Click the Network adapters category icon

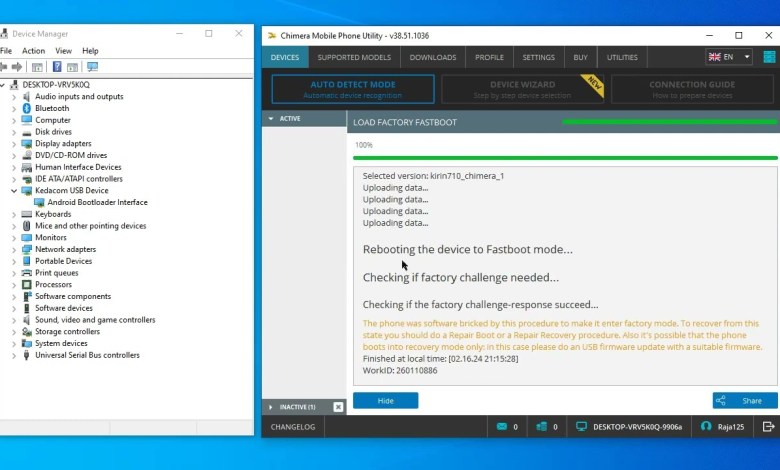pos(27,249)
